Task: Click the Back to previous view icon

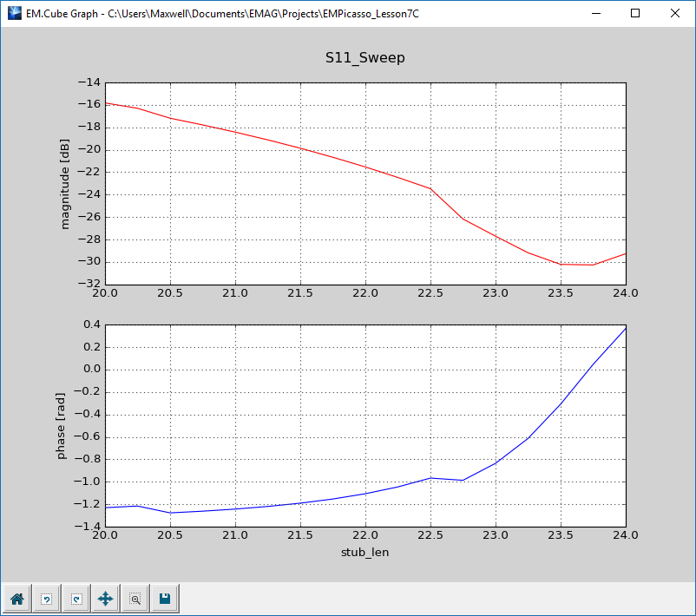Action: point(46,599)
